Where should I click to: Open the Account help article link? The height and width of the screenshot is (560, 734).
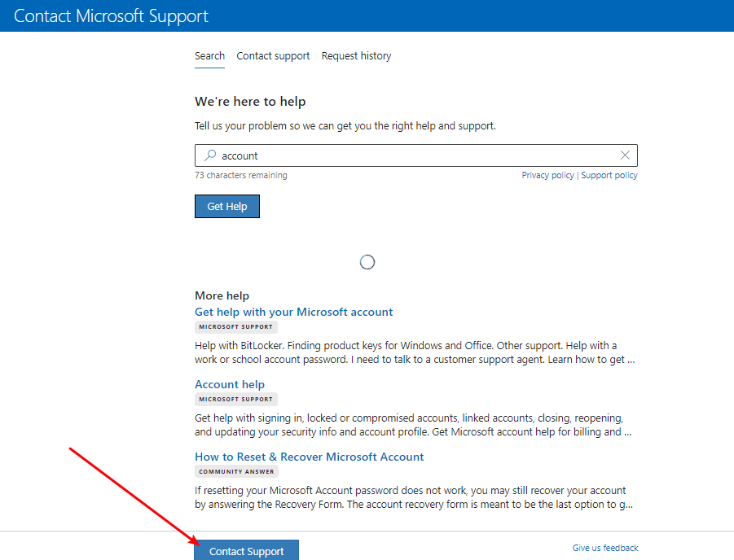point(230,384)
